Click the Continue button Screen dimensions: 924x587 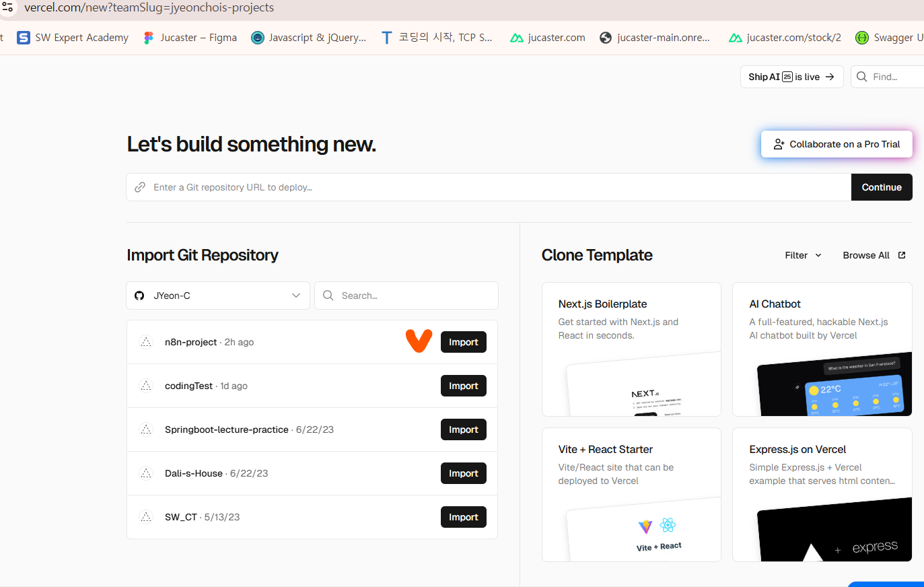[882, 187]
